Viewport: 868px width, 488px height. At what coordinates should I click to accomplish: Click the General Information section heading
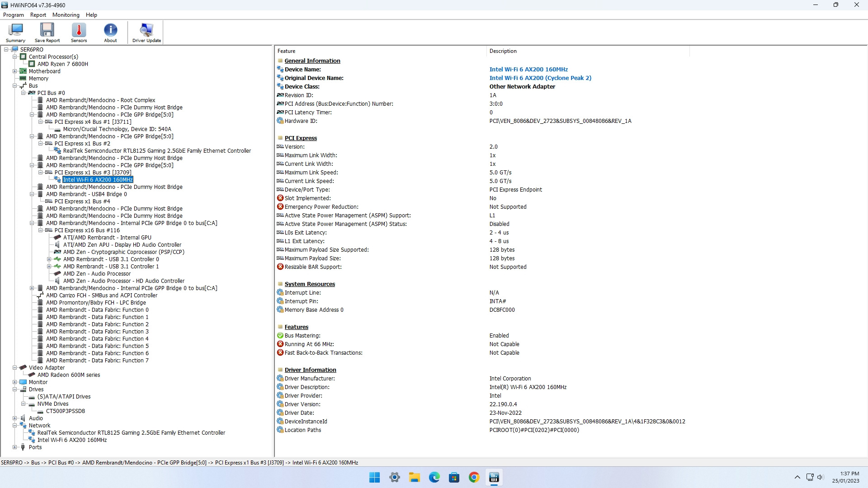pyautogui.click(x=312, y=61)
